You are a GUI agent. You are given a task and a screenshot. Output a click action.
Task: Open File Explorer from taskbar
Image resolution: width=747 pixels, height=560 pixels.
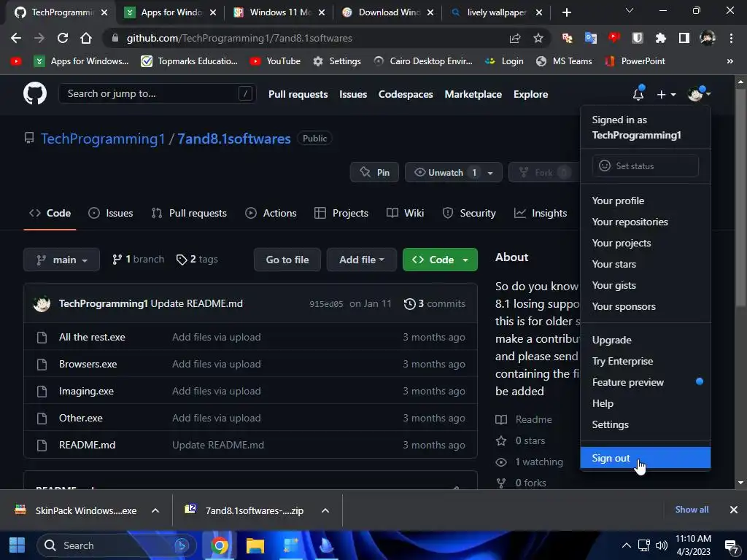(255, 545)
